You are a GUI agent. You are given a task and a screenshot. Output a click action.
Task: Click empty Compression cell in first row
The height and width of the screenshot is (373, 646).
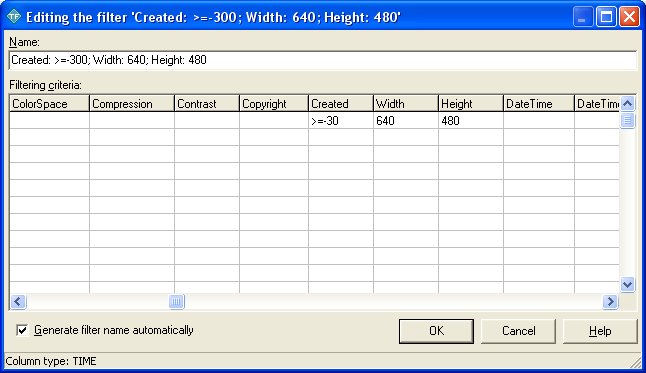132,120
